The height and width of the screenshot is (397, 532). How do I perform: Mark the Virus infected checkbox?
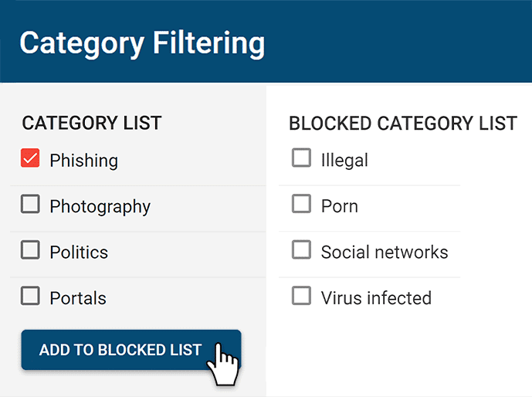301,296
